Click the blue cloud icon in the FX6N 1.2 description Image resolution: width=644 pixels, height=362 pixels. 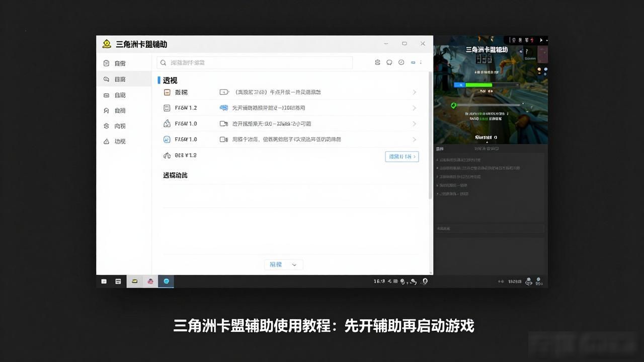pyautogui.click(x=224, y=108)
